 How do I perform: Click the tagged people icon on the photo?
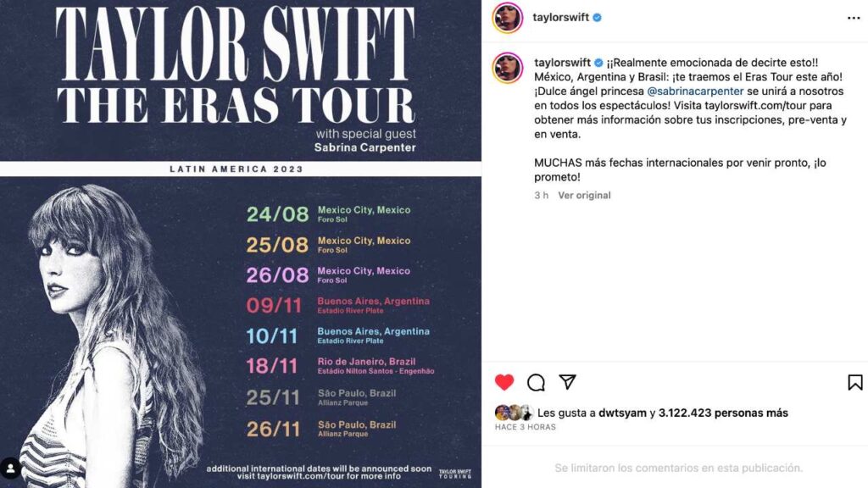(x=11, y=468)
